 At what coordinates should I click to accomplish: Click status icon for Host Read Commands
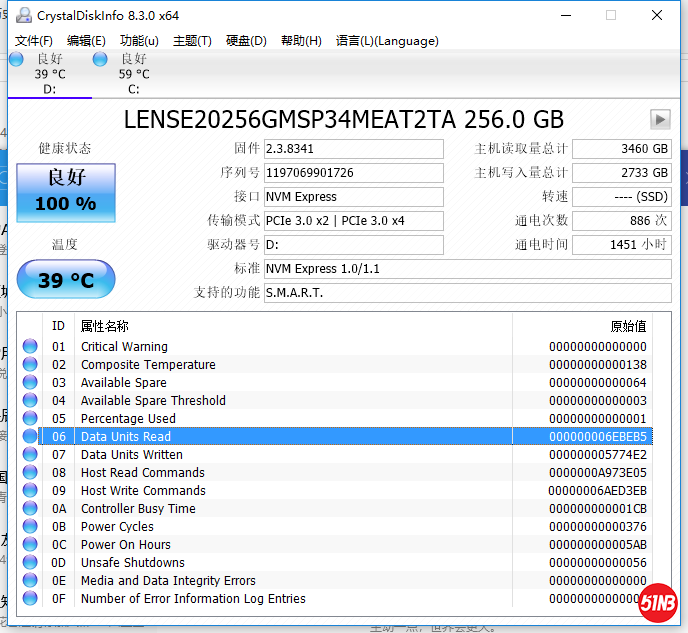tap(30, 472)
